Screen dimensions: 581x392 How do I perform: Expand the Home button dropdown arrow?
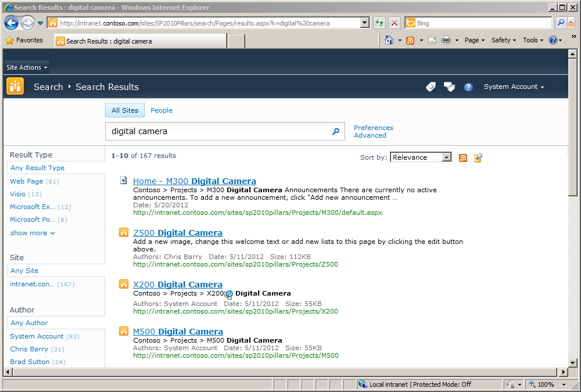[400, 41]
